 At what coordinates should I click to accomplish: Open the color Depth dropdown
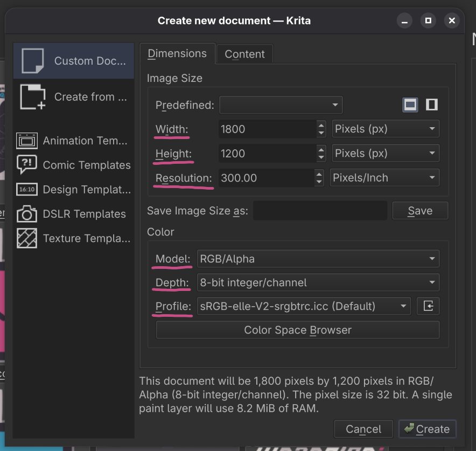tap(318, 282)
